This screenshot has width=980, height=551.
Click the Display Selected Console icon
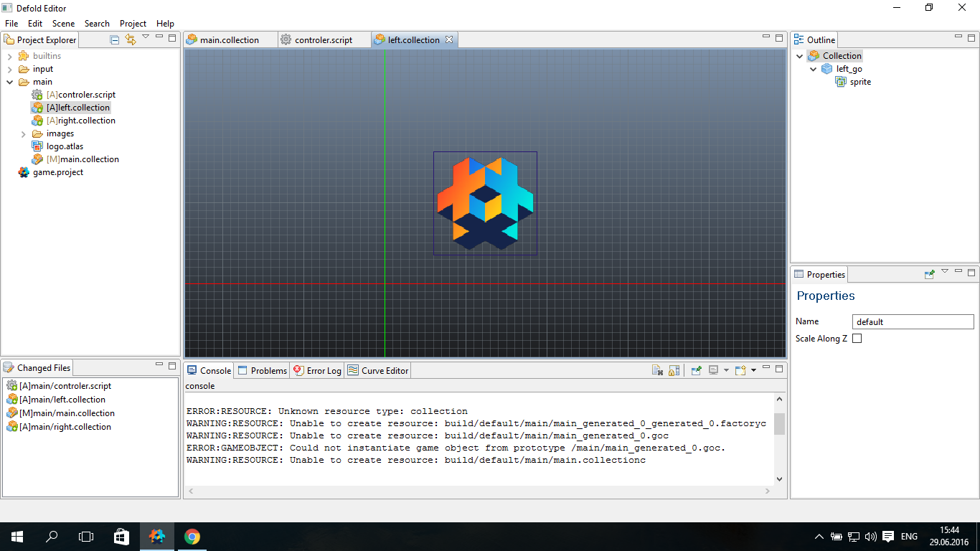[x=713, y=370]
